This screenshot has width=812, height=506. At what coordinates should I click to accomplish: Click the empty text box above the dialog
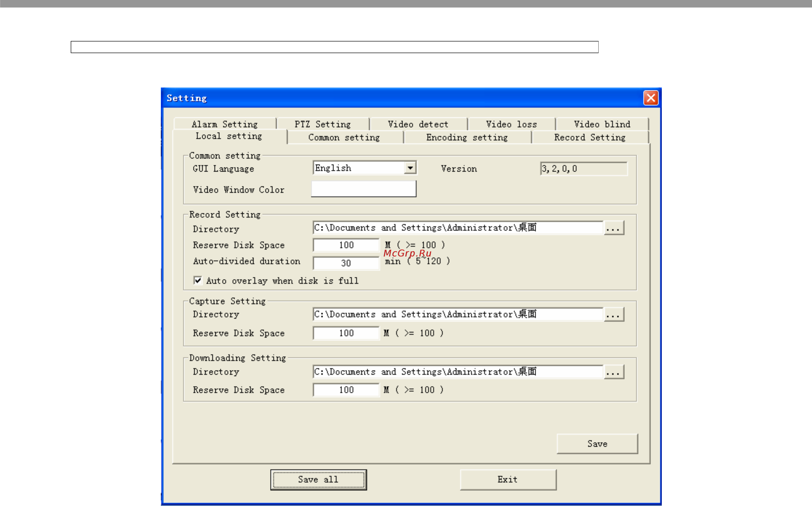click(x=335, y=47)
